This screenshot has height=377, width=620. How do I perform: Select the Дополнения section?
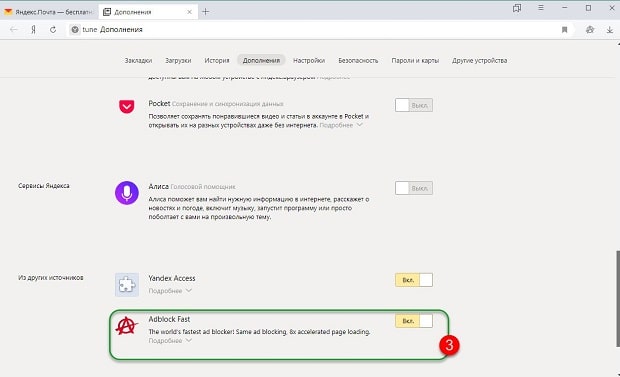(x=261, y=61)
